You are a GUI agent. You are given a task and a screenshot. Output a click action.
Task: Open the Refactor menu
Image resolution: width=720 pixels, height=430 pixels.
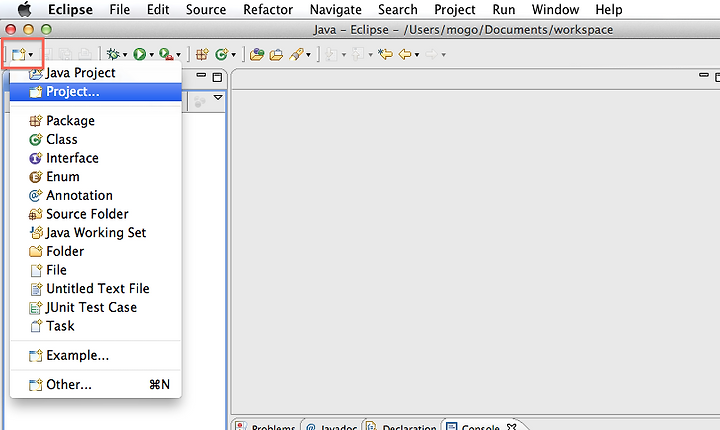268,9
